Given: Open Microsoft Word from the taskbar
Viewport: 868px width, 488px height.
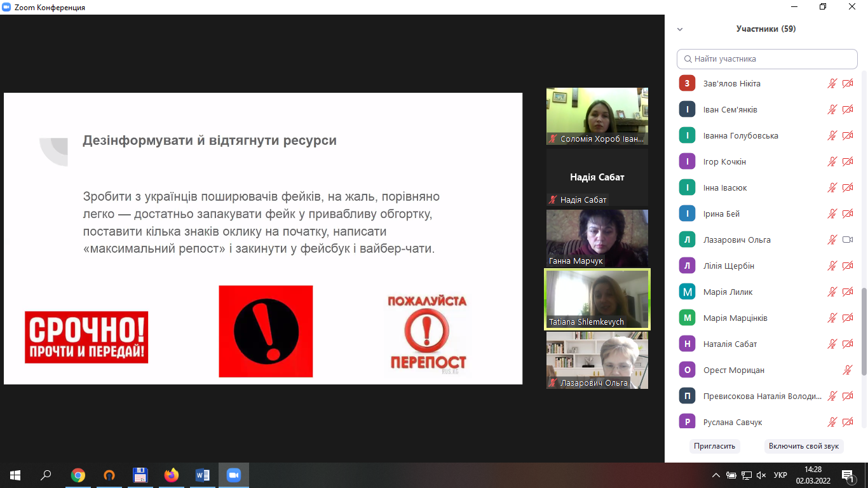Looking at the screenshot, I should [x=203, y=475].
